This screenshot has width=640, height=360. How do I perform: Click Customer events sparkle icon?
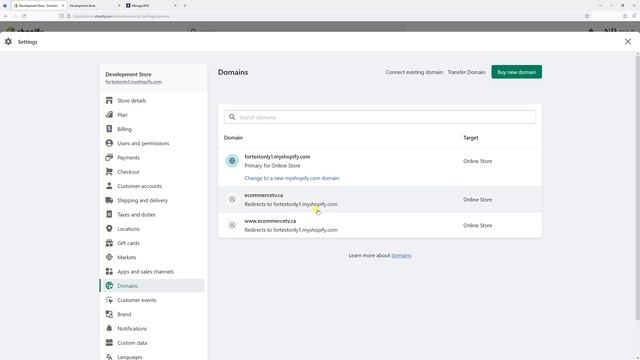(x=109, y=300)
